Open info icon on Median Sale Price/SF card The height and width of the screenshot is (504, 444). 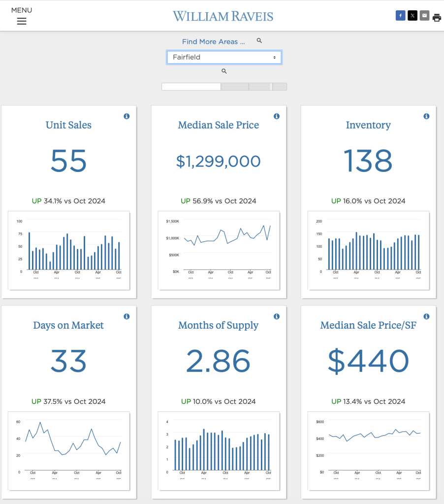tap(426, 316)
